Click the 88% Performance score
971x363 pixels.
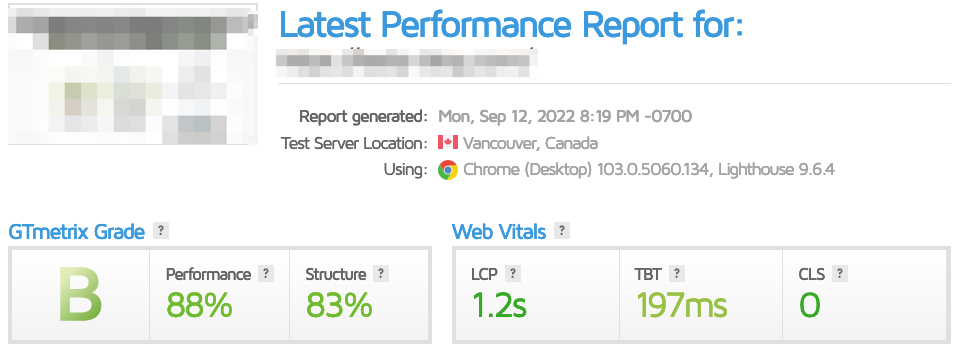click(x=199, y=305)
